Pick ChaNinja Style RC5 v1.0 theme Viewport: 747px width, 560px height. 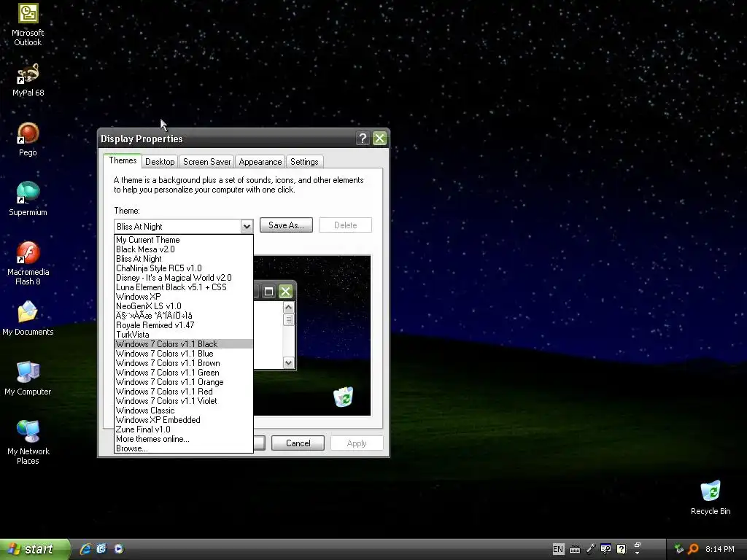coord(183,268)
